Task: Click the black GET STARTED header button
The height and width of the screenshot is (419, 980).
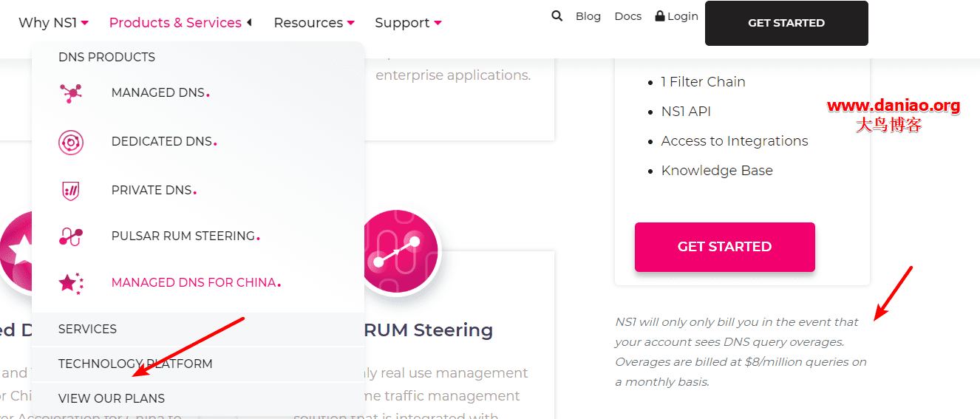Action: click(x=786, y=23)
